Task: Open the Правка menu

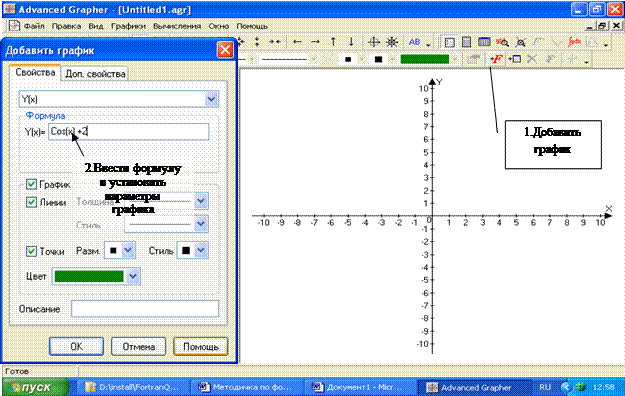Action: 66,26
